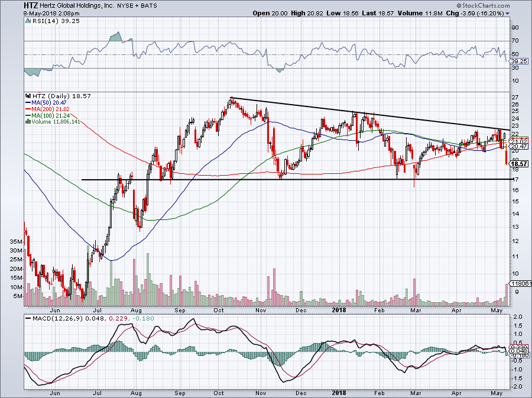
Task: Click the red MA(200) legend line marker
Action: pyautogui.click(x=28, y=109)
